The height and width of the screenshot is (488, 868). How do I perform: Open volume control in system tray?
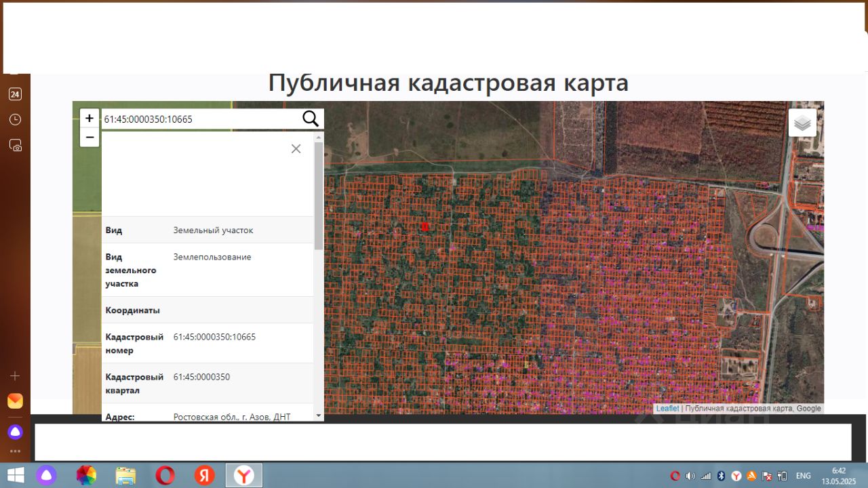coord(690,476)
